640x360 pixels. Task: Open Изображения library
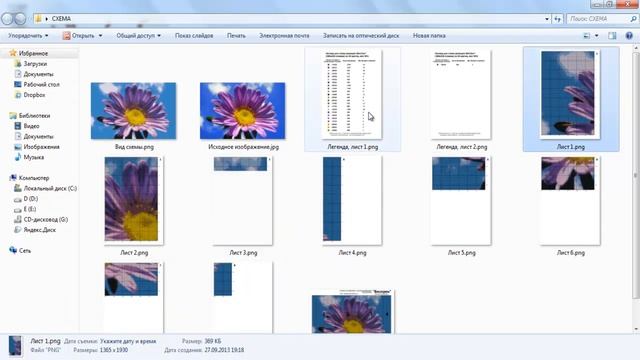pyautogui.click(x=41, y=147)
